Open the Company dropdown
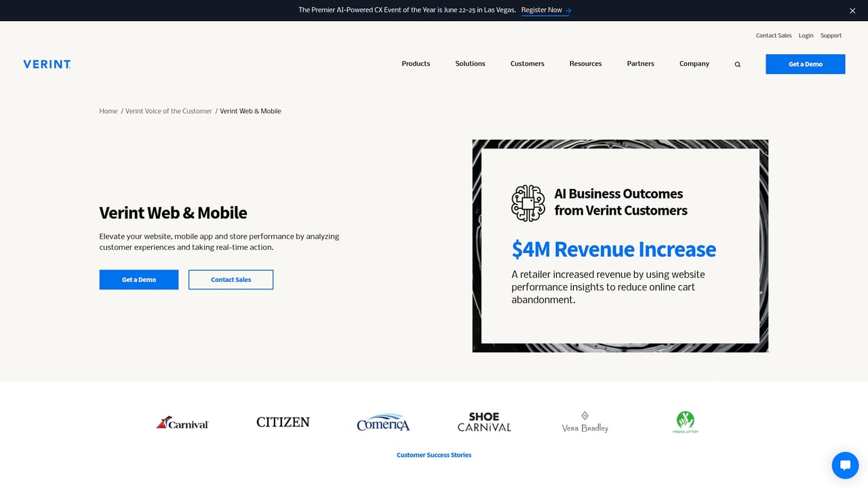Image resolution: width=868 pixels, height=488 pixels. click(694, 64)
